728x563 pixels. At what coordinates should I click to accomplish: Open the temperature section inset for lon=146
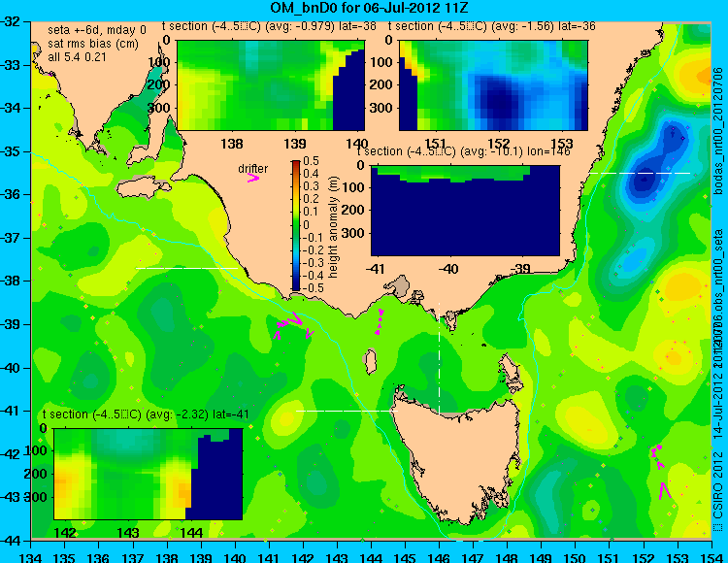(x=466, y=211)
